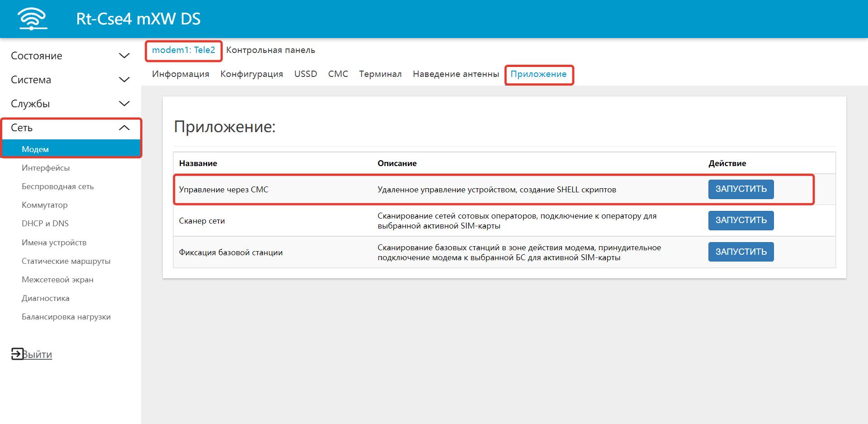Viewport: 868px width, 424px height.
Task: Collapse the Сеть menu chevron
Action: pyautogui.click(x=124, y=128)
